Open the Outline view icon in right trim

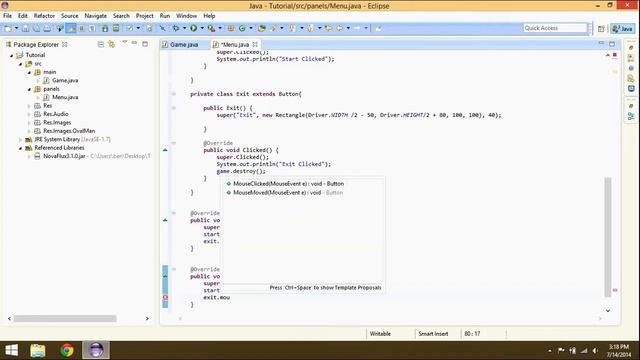631,117
